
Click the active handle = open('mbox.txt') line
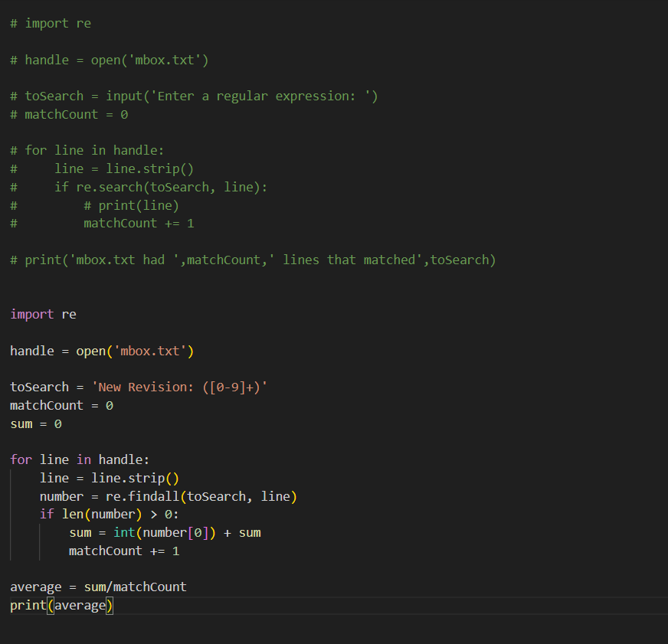(102, 351)
